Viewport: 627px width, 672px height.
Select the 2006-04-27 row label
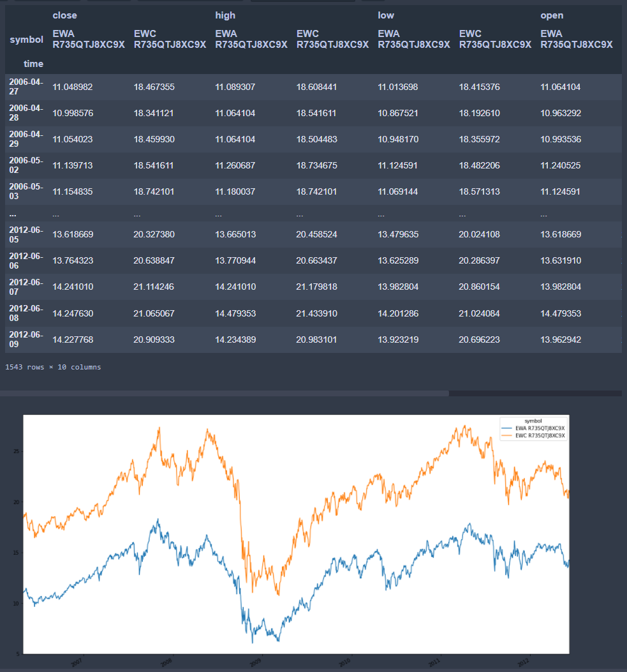coord(24,87)
